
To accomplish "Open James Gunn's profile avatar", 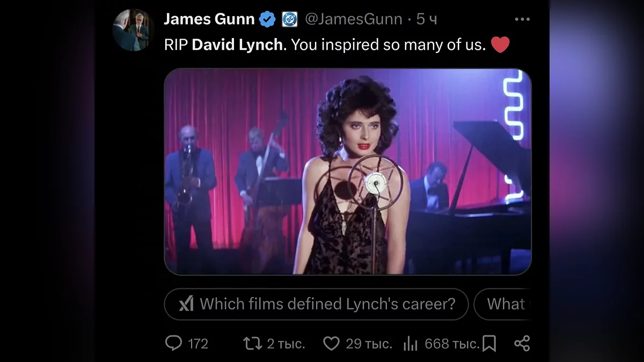I will tap(133, 31).
